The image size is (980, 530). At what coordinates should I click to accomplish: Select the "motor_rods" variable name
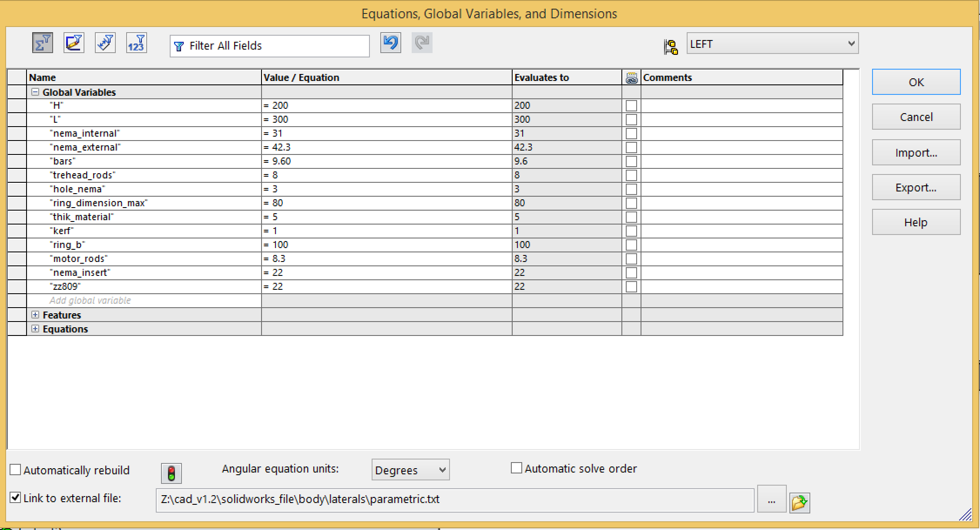point(79,259)
